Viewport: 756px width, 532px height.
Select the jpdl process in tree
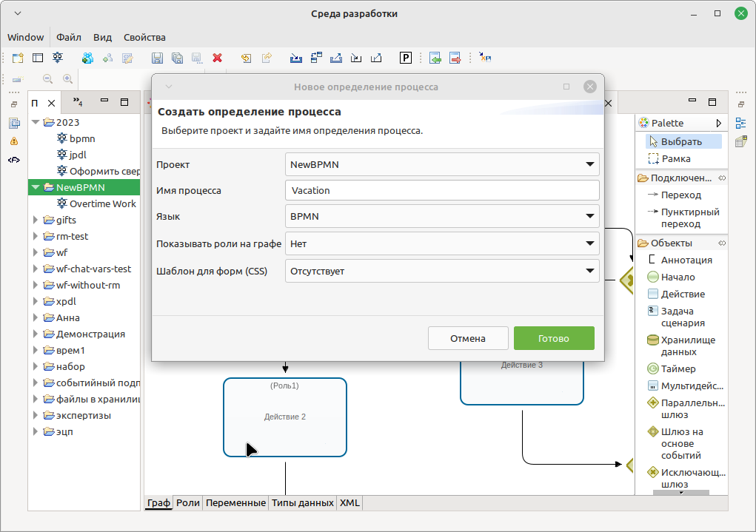pos(72,155)
